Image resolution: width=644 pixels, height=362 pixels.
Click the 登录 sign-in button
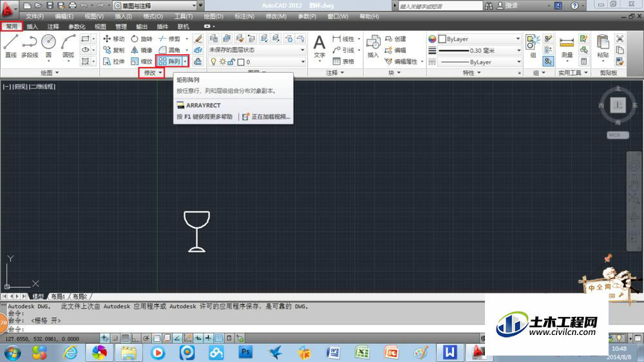tap(507, 6)
